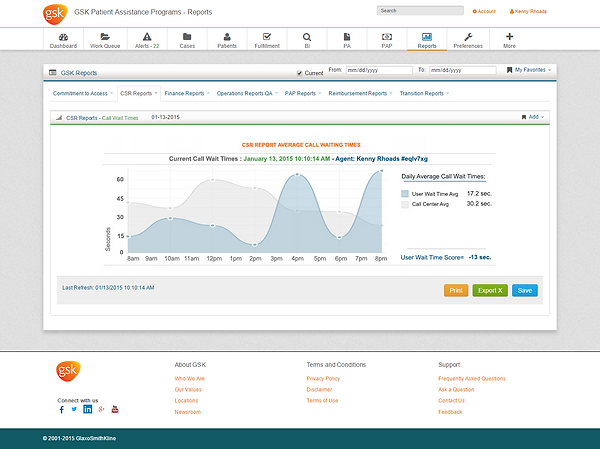Click the small chart icon before CSR Reports title
Viewport: 600px width, 449px height.
[x=59, y=118]
